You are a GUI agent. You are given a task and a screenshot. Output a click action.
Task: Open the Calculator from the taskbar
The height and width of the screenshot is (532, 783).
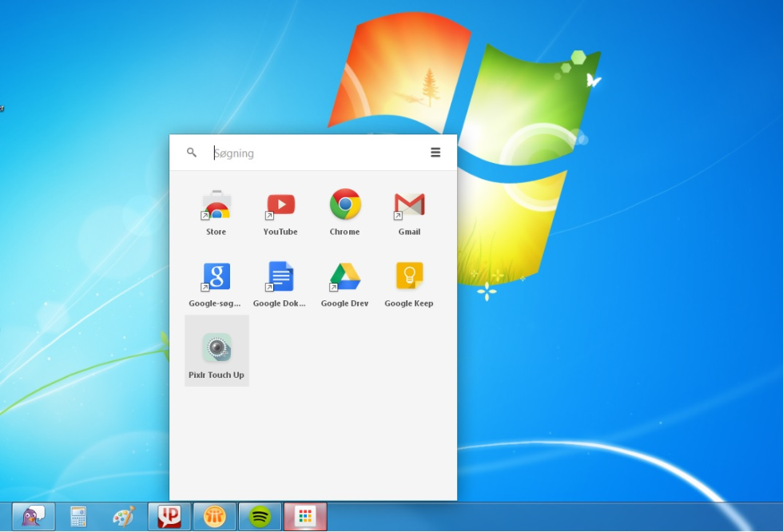tap(78, 517)
